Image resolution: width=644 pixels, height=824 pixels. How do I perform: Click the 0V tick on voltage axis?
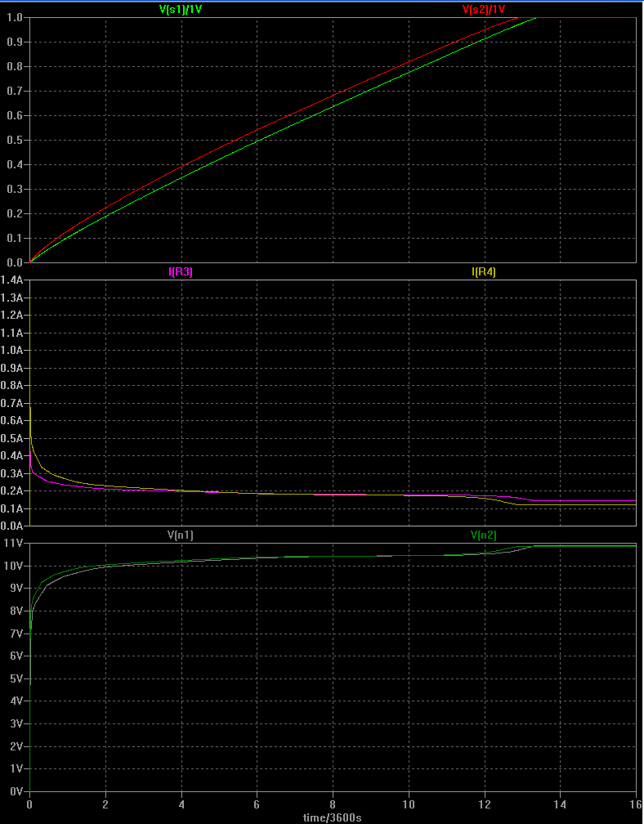pos(18,791)
